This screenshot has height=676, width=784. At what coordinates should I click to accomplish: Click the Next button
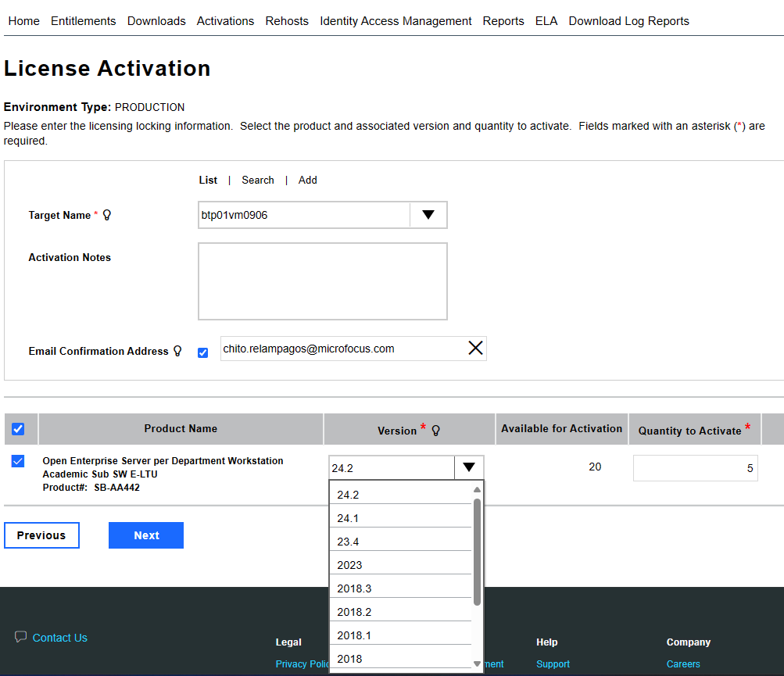point(145,535)
